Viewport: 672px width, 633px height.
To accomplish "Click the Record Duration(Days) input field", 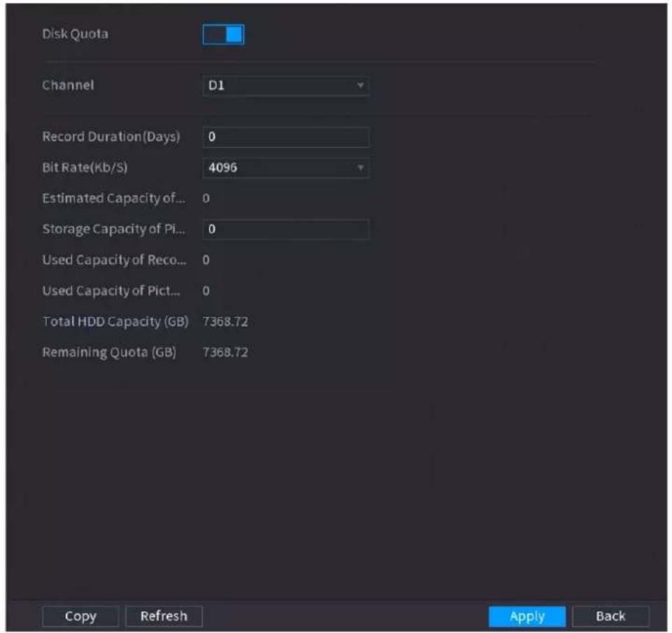I will pyautogui.click(x=286, y=137).
